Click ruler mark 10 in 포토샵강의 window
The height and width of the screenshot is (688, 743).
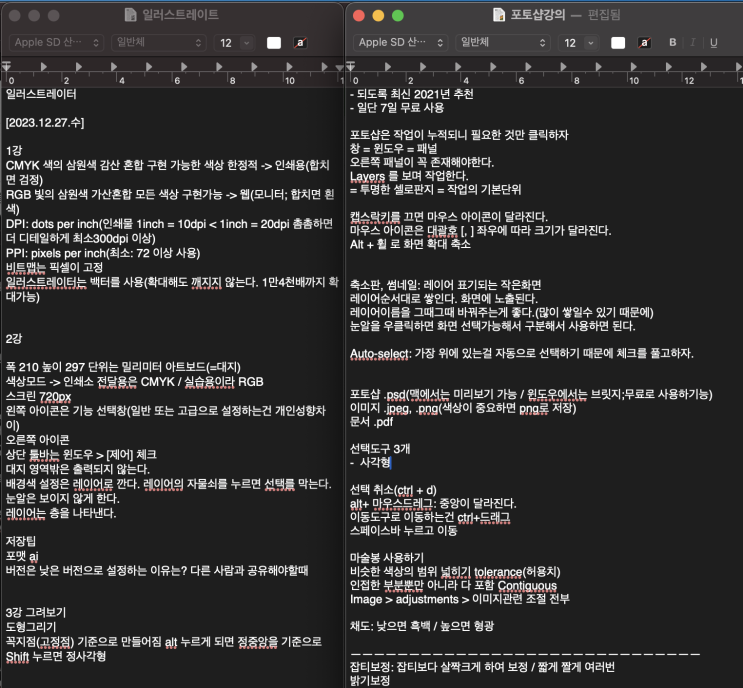pos(634,81)
